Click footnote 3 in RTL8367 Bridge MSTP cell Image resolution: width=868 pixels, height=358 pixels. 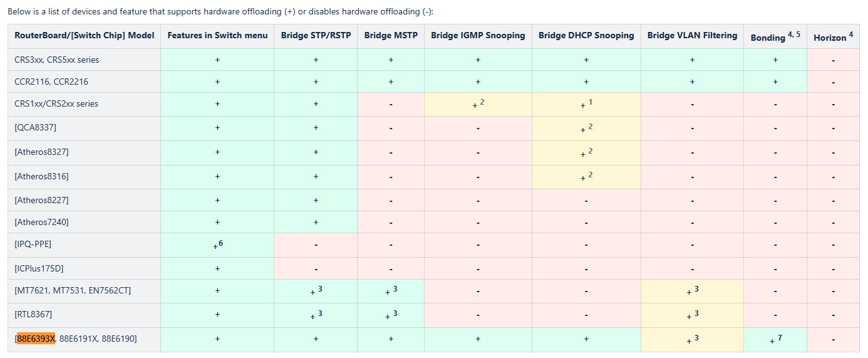coord(395,313)
